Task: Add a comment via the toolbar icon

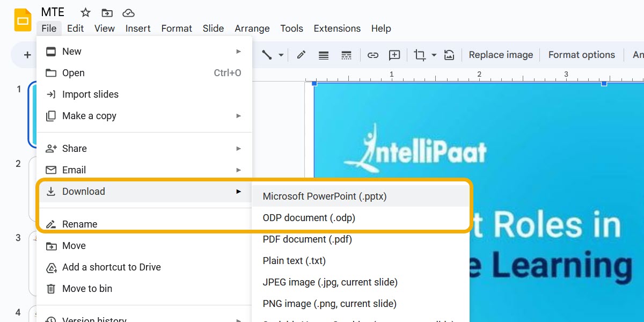Action: (x=394, y=55)
